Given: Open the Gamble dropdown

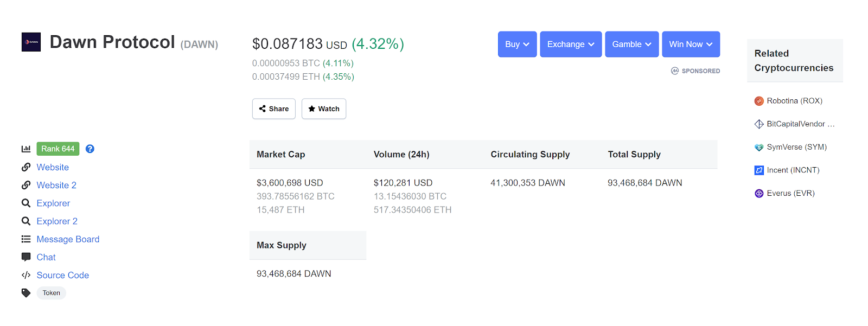Looking at the screenshot, I should tap(631, 44).
